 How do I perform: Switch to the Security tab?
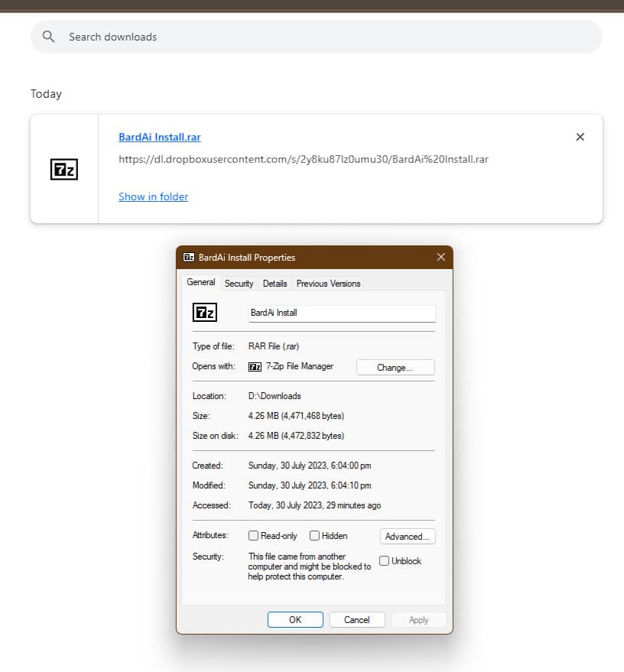tap(239, 283)
